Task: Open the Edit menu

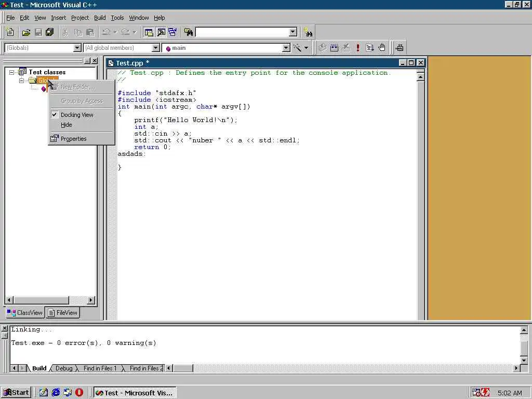Action: pos(24,18)
